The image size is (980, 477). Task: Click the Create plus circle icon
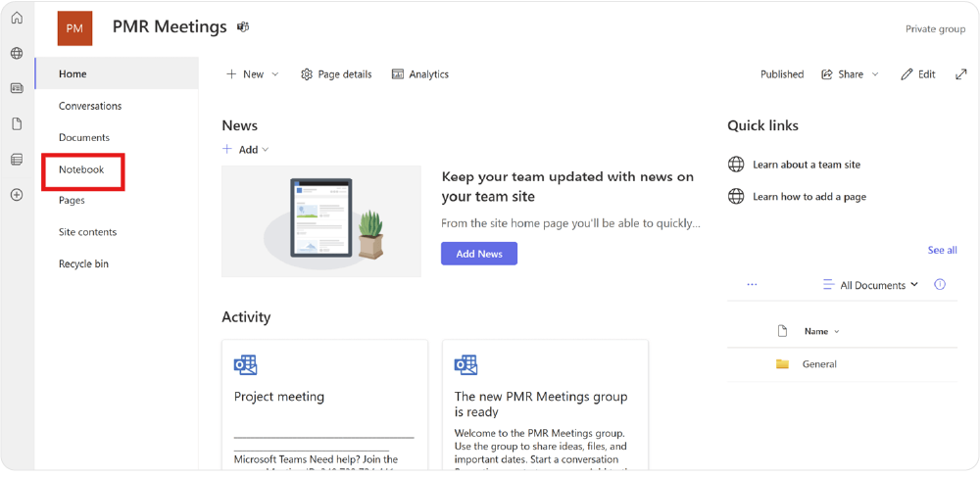click(17, 195)
